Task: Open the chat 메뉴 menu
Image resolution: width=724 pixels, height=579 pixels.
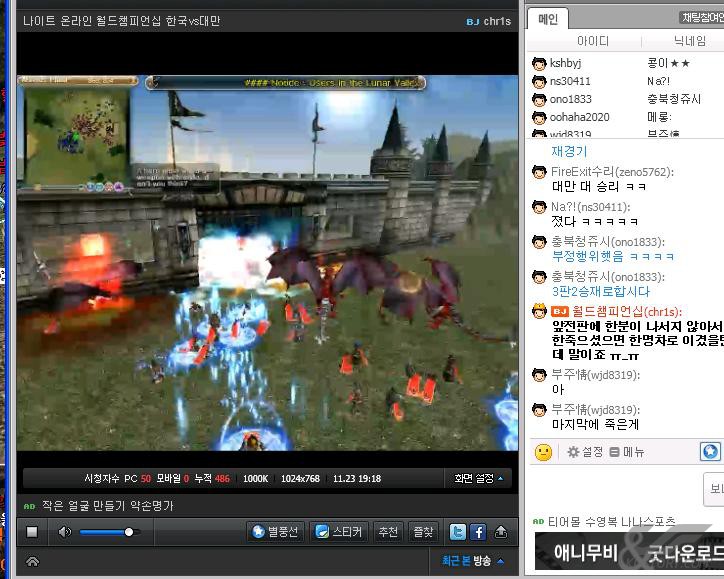Action: (x=627, y=452)
